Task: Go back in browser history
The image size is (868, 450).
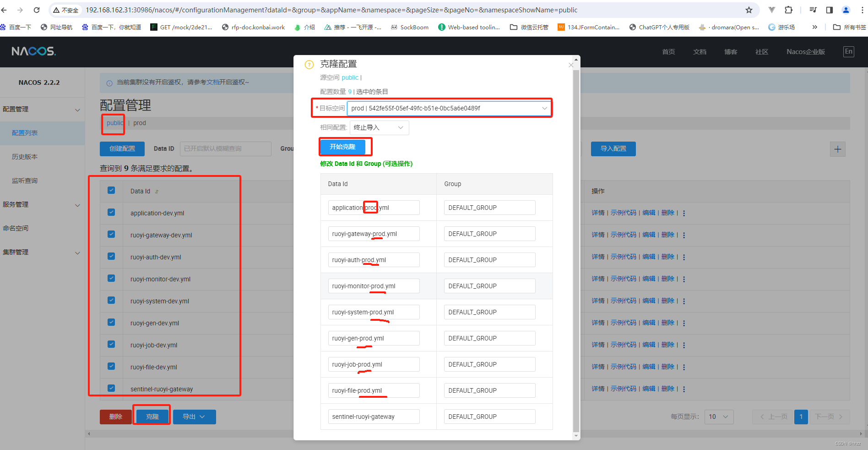Action: (4, 10)
